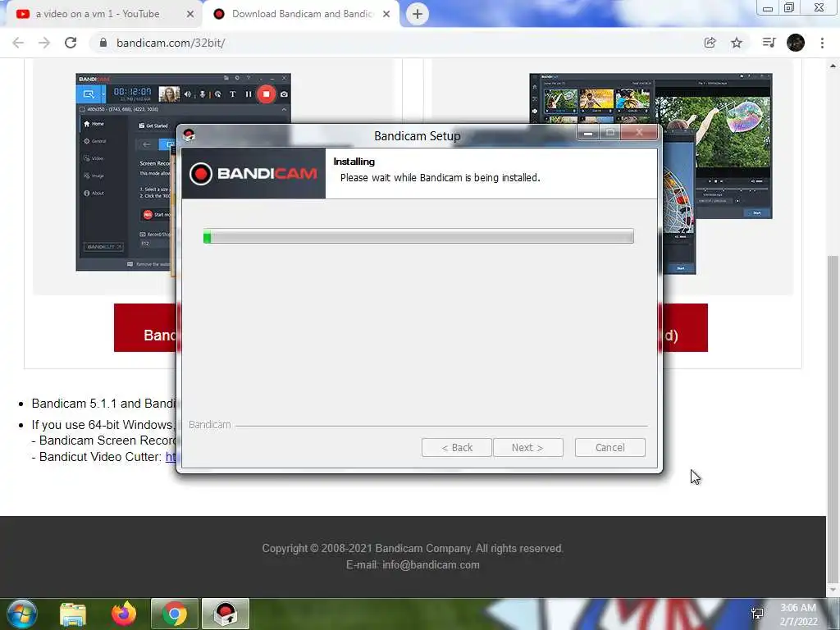Bookmark this page with the star
840x630 pixels.
tap(737, 43)
